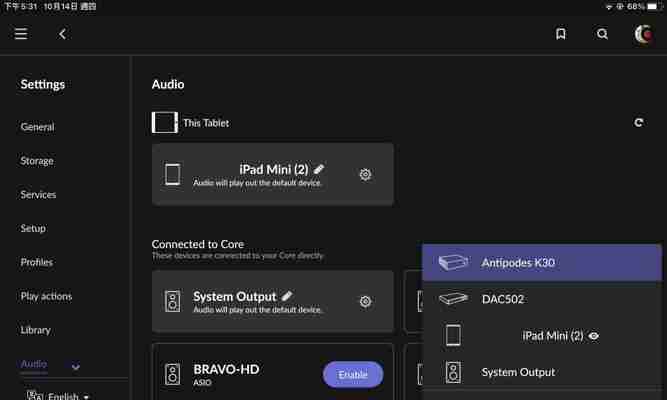Open Setup settings
Image resolution: width=667 pixels, height=400 pixels.
33,229
